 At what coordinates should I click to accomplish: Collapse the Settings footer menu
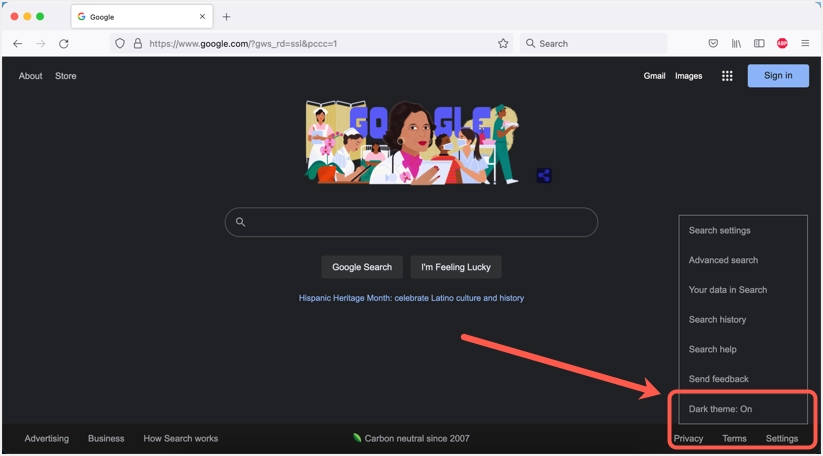pos(782,439)
